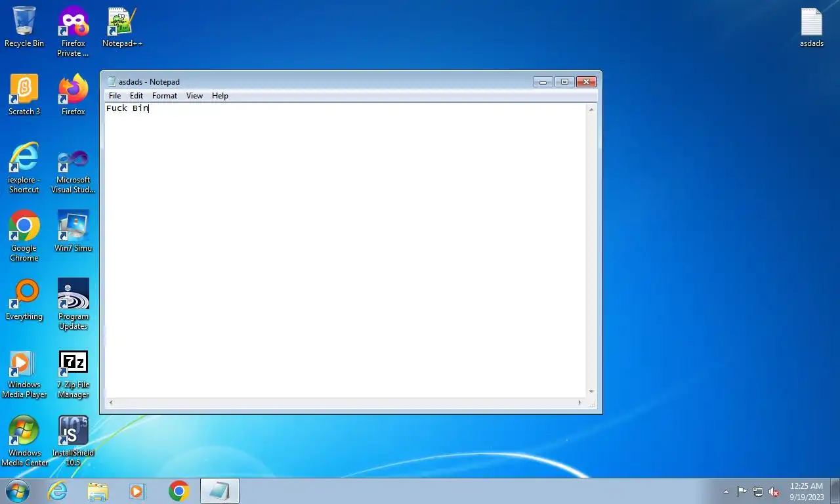The width and height of the screenshot is (840, 504).
Task: Click the horizontal scrollbar left arrow
Action: (110, 403)
